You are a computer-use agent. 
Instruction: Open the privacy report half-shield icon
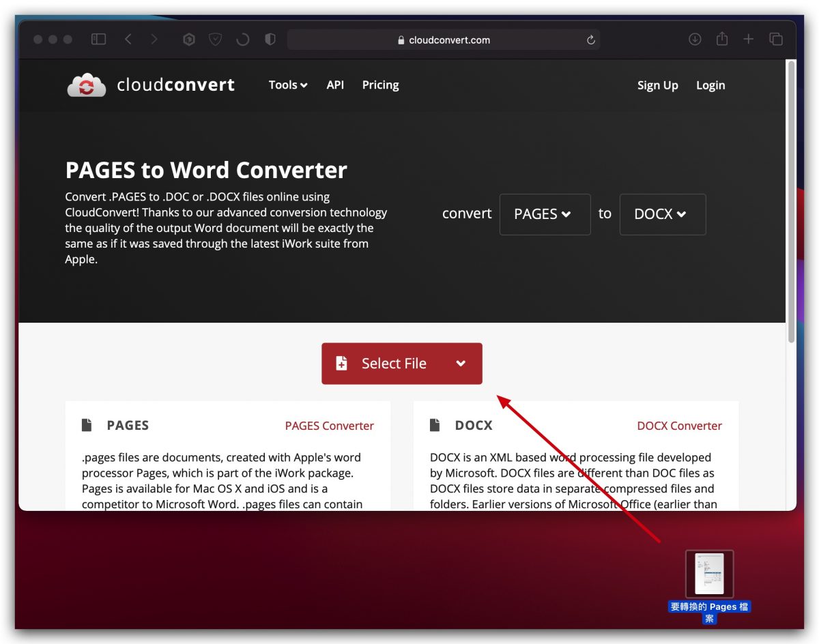click(x=270, y=40)
